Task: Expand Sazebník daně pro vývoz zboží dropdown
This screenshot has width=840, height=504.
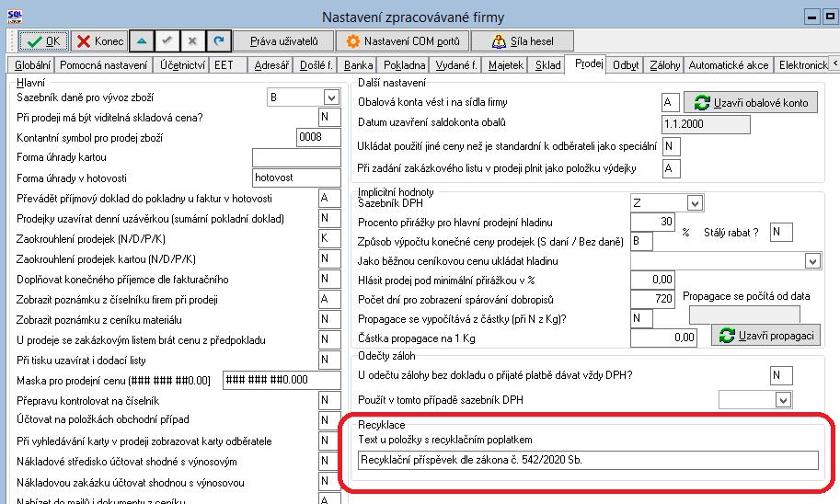Action: point(331,97)
